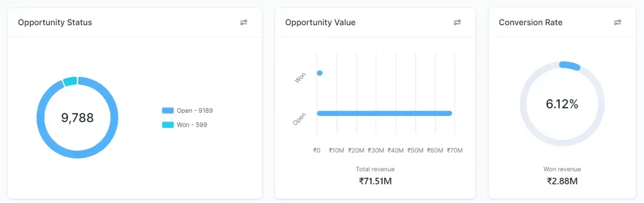Image resolution: width=644 pixels, height=203 pixels.
Task: Open Conversion Rate filter settings icon
Action: (617, 23)
